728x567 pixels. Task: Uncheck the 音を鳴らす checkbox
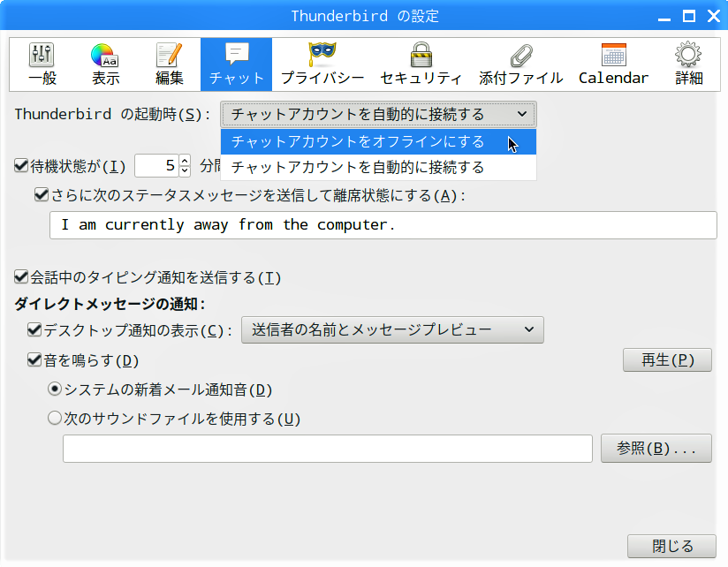click(34, 359)
